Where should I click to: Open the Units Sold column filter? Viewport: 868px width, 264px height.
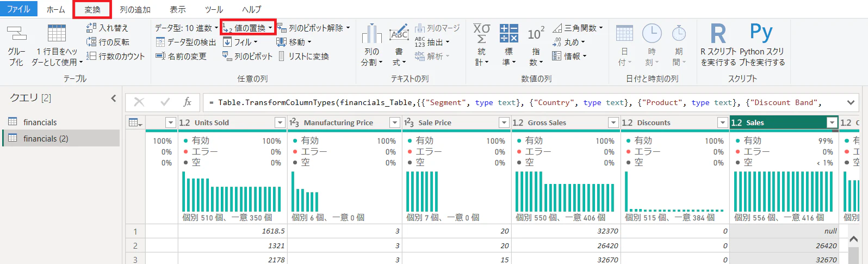click(280, 122)
